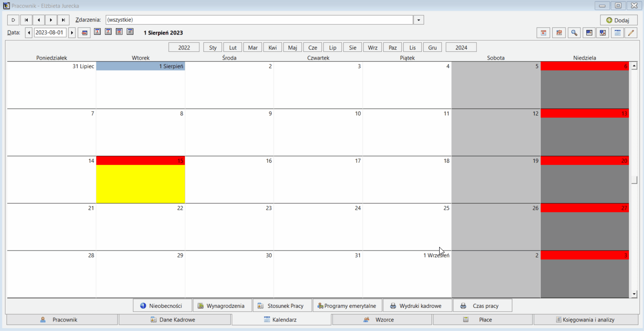Open the Zdarzenia dropdown arrow
The width and height of the screenshot is (644, 331).
pyautogui.click(x=418, y=20)
